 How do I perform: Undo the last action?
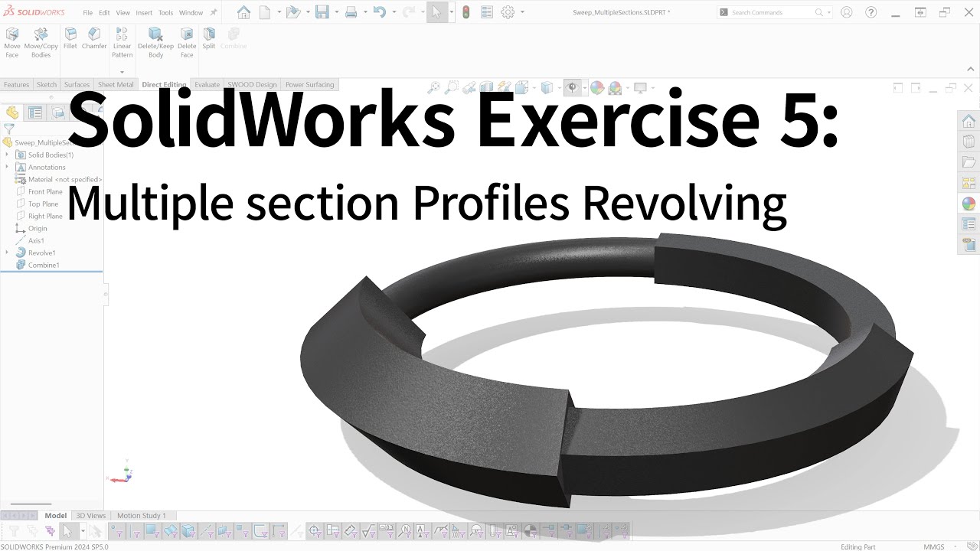pyautogui.click(x=379, y=12)
